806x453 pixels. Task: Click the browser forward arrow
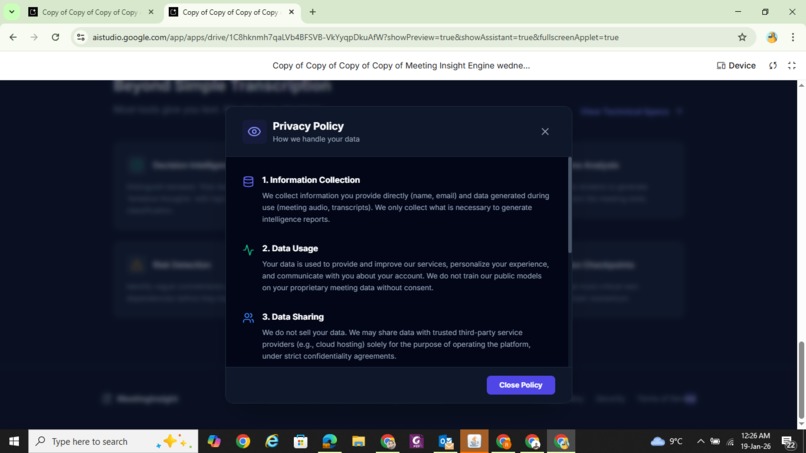[34, 37]
